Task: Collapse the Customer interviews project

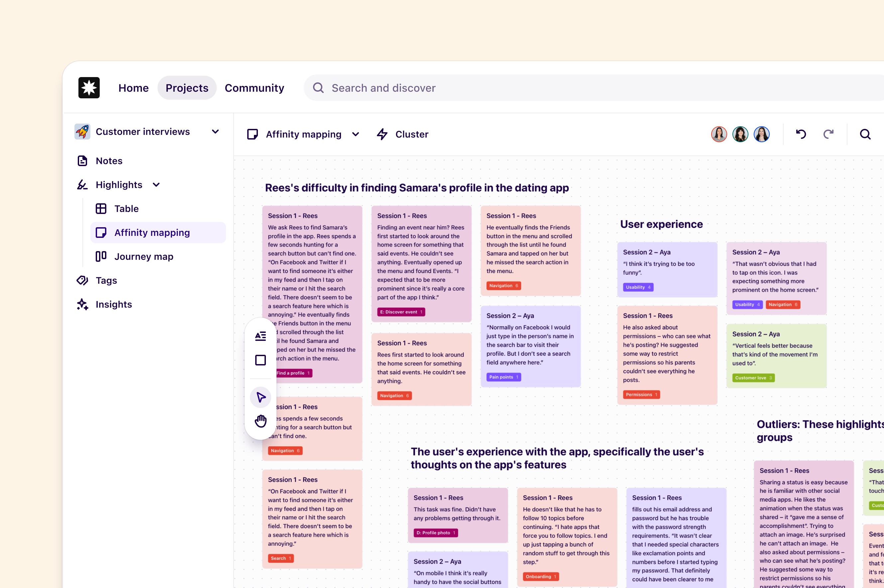Action: (215, 132)
